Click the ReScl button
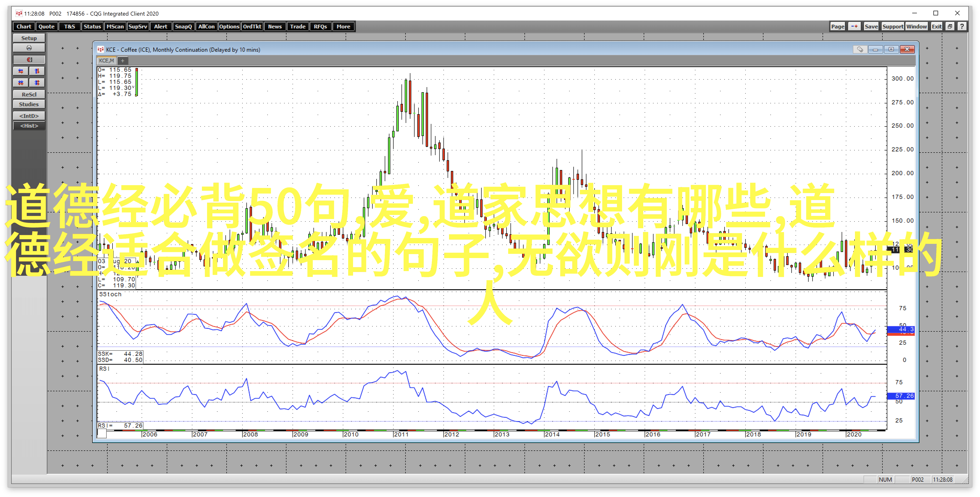 29,94
